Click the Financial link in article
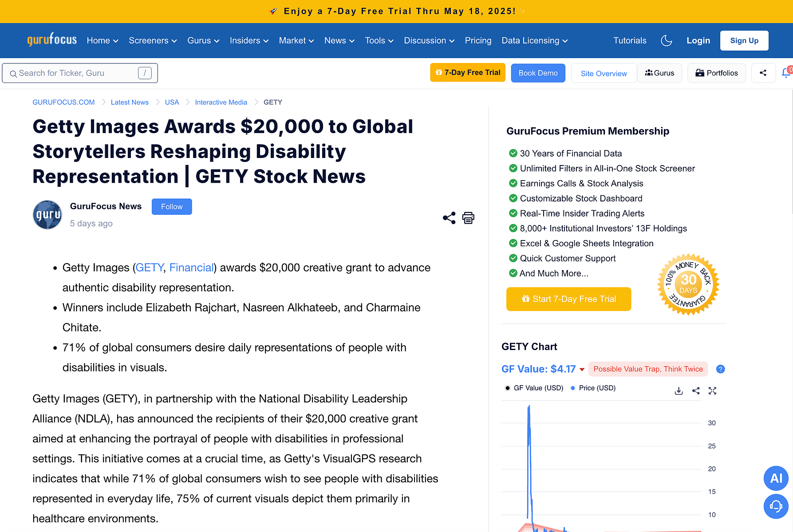Image resolution: width=793 pixels, height=532 pixels. pos(192,268)
